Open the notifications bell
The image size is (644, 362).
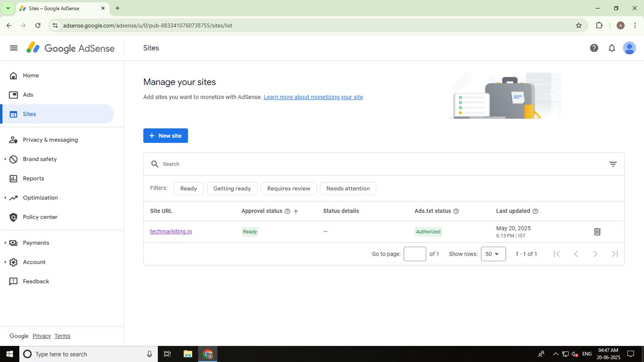point(612,48)
